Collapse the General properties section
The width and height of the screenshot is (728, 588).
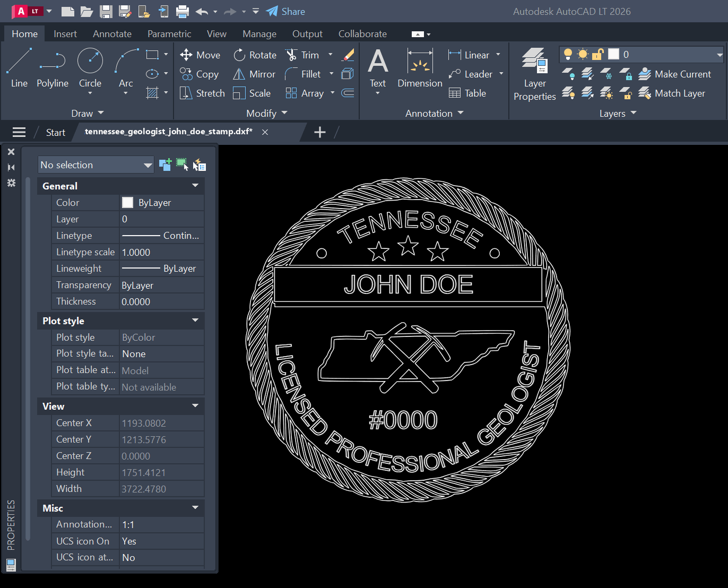pos(195,186)
